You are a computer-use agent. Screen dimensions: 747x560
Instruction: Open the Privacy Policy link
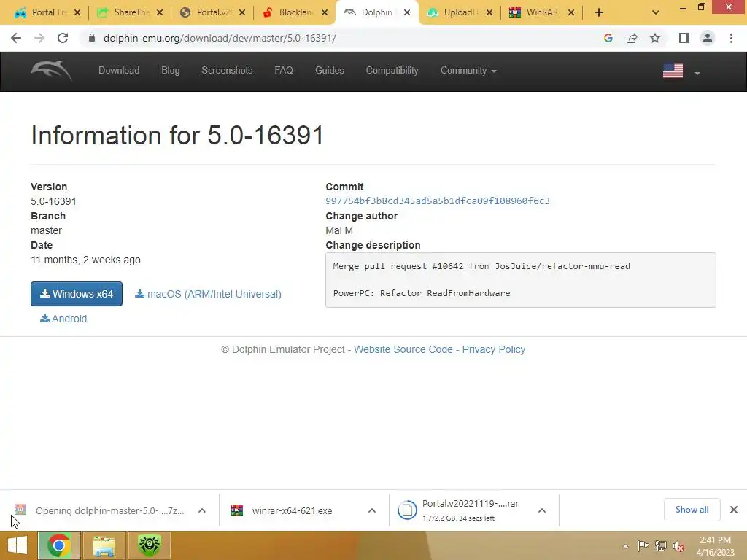pyautogui.click(x=494, y=349)
